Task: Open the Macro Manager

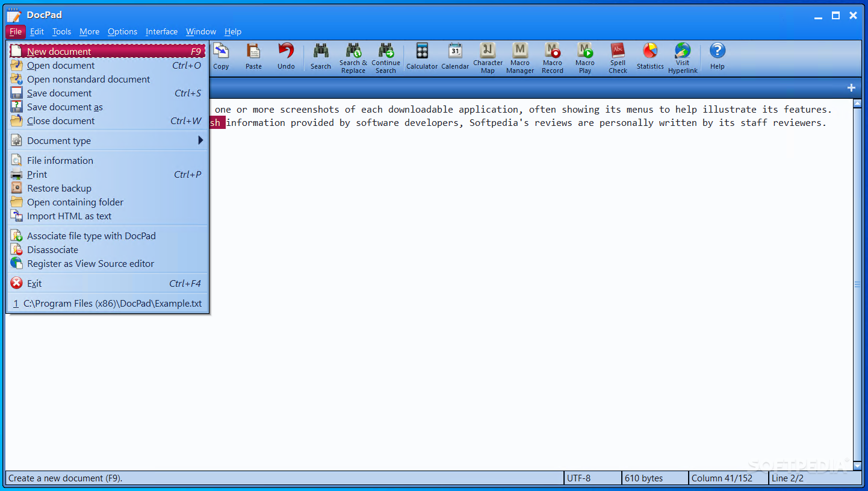Action: [520, 58]
